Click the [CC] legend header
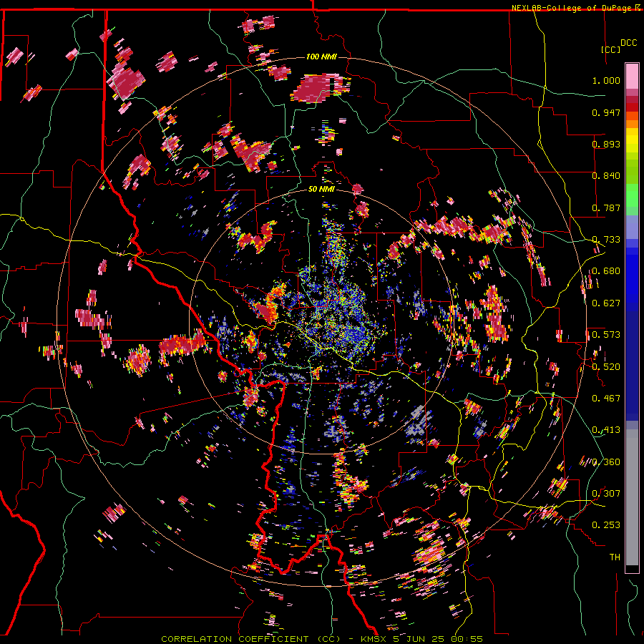The image size is (644, 644). click(x=610, y=49)
